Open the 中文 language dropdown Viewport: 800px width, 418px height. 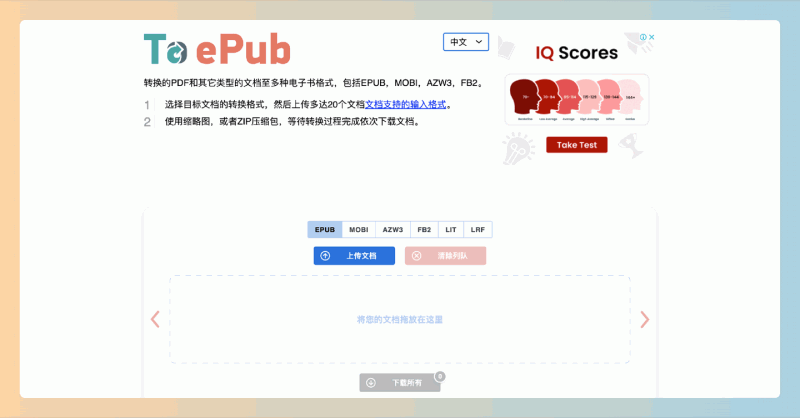pyautogui.click(x=466, y=42)
